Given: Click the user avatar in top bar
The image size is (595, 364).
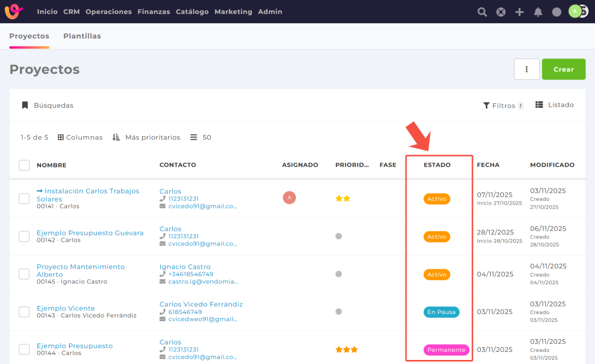Looking at the screenshot, I should [x=575, y=12].
